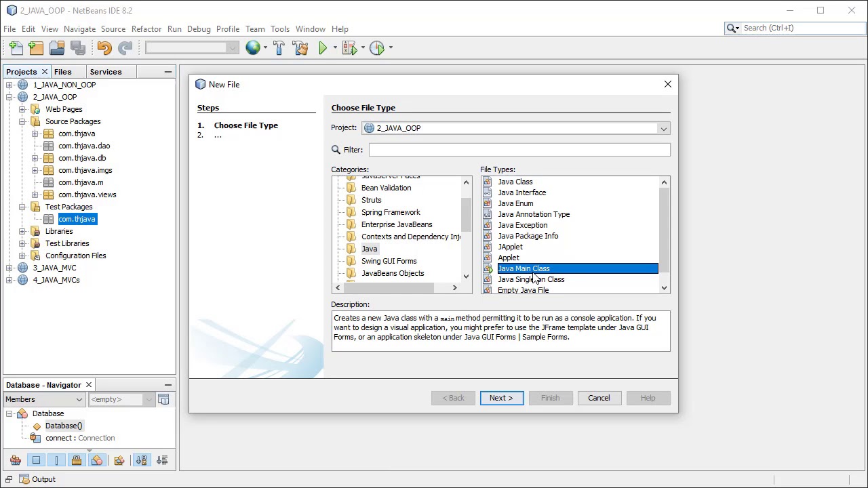Collapse the 2_JAVA_OOP project node

pos(9,97)
